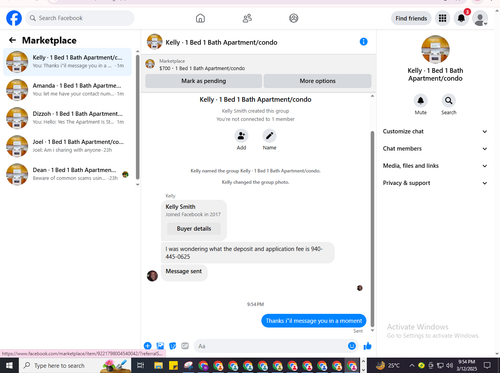This screenshot has height=373, width=500.
Task: Open $700 1 Bed 1 Bath listing link
Action: click(202, 68)
